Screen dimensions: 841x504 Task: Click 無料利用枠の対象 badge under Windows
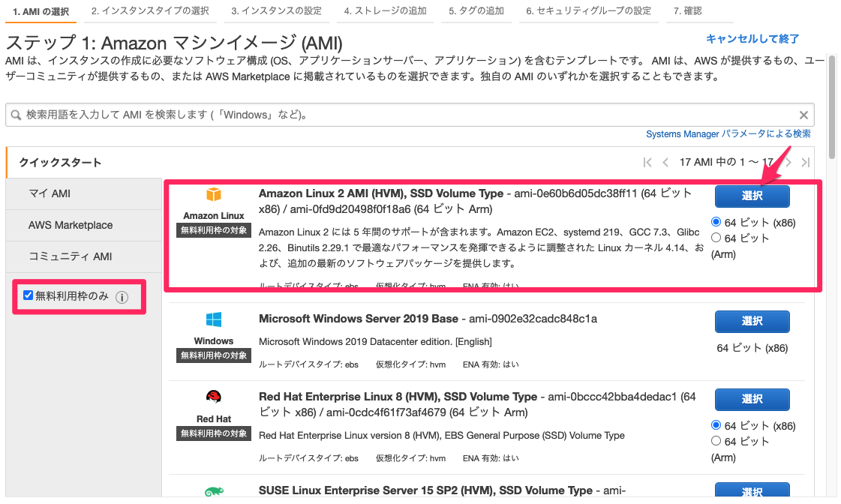tap(214, 355)
